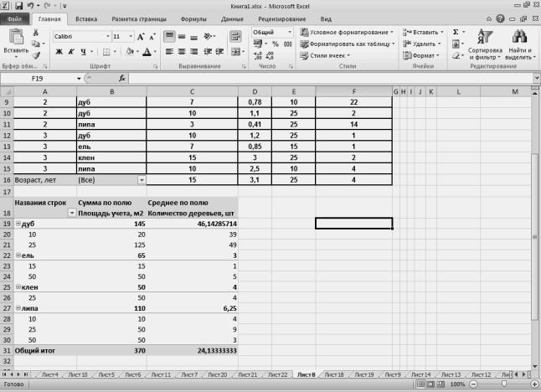Viewport: 541px width, 392px height.
Task: Click the Format Painter brush icon
Action: 36,55
